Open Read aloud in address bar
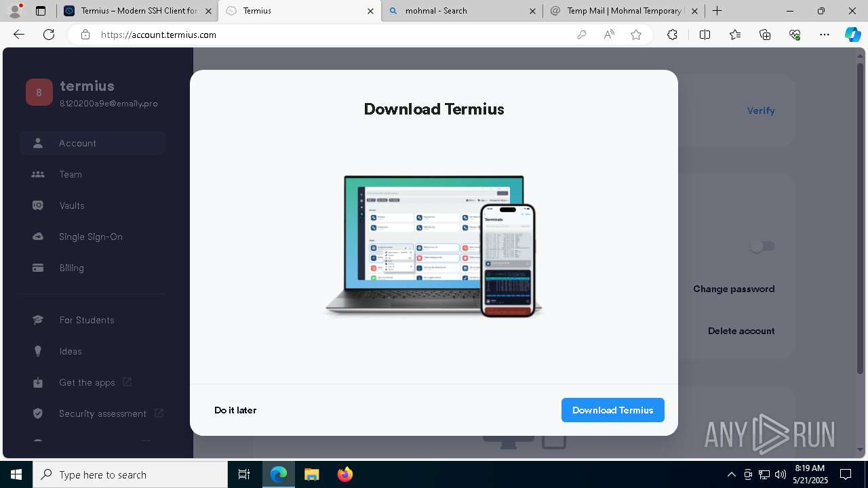Image resolution: width=868 pixels, height=488 pixels. 609,35
